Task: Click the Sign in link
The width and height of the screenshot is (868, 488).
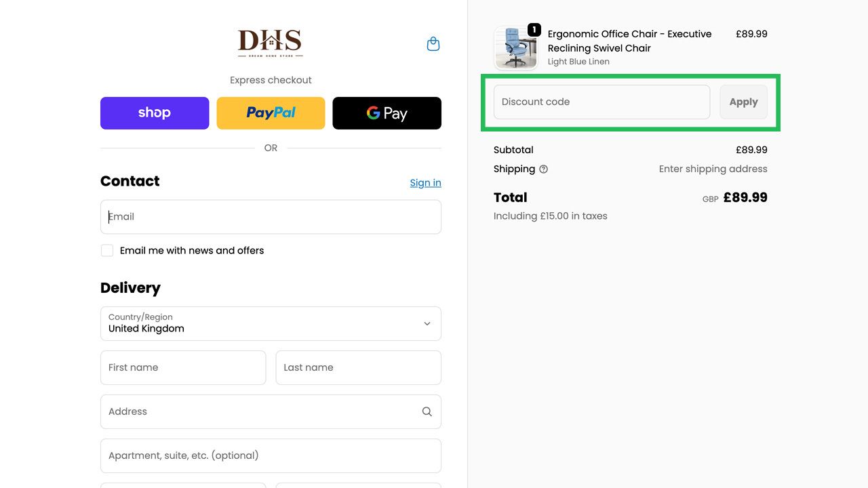Action: [425, 182]
